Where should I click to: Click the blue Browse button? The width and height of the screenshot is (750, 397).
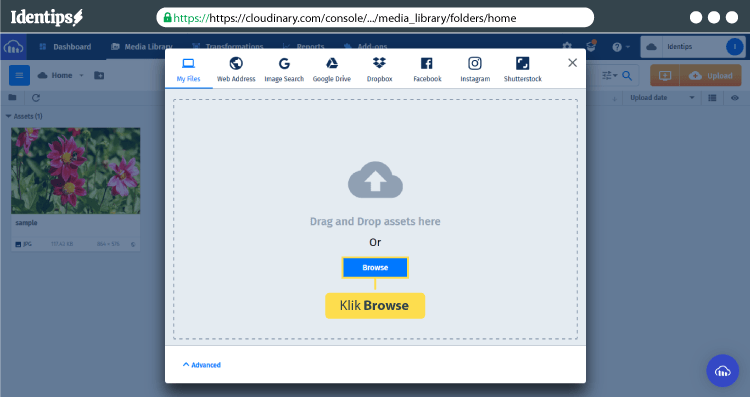click(x=375, y=267)
